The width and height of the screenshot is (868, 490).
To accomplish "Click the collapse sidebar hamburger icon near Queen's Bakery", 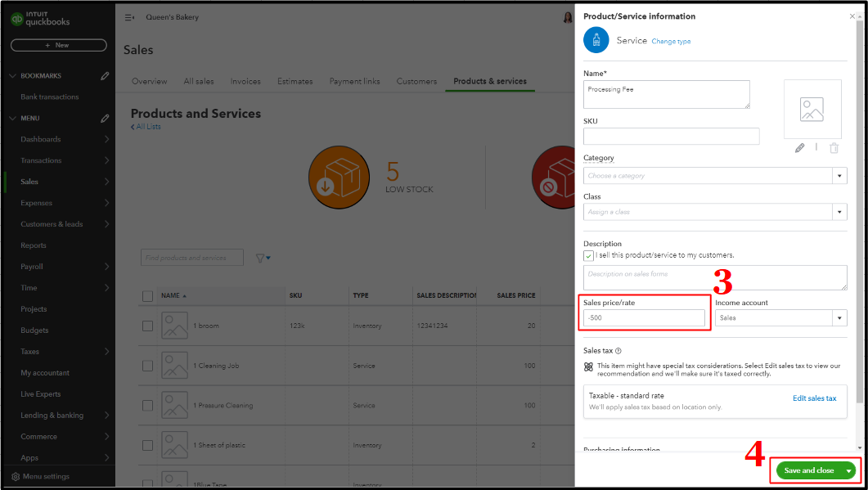I will point(128,16).
